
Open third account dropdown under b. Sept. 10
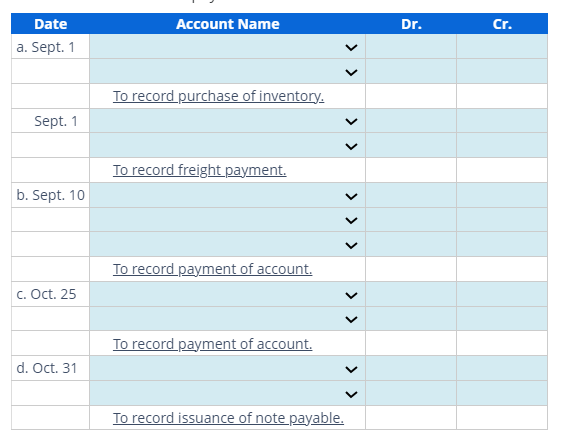(x=228, y=245)
